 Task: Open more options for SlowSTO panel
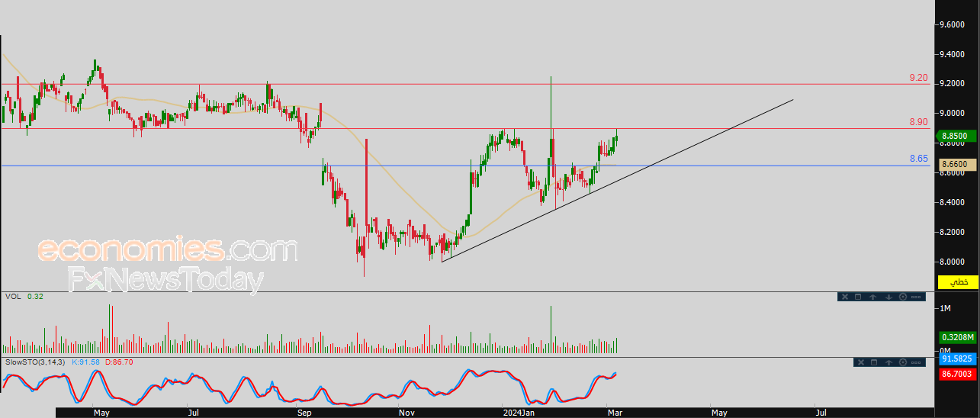(916, 362)
